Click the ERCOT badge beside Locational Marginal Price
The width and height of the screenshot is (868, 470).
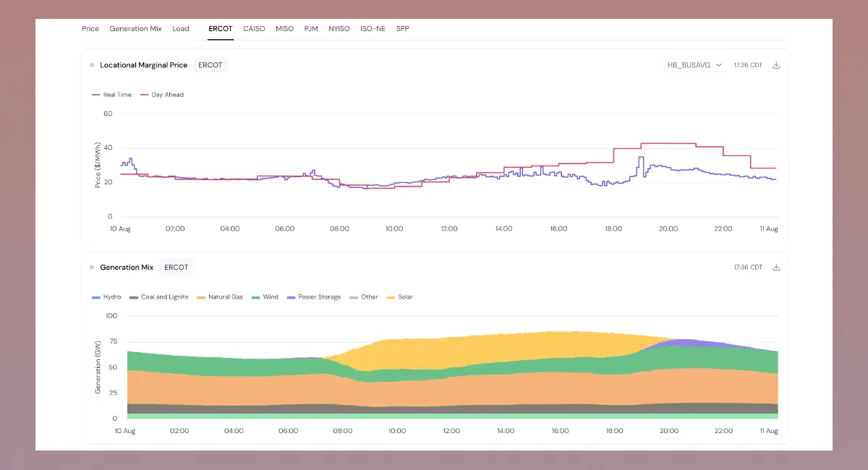click(210, 65)
